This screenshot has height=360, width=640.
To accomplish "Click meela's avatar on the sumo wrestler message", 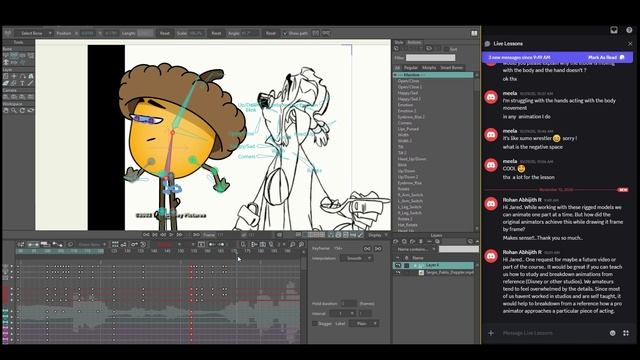I will (491, 135).
